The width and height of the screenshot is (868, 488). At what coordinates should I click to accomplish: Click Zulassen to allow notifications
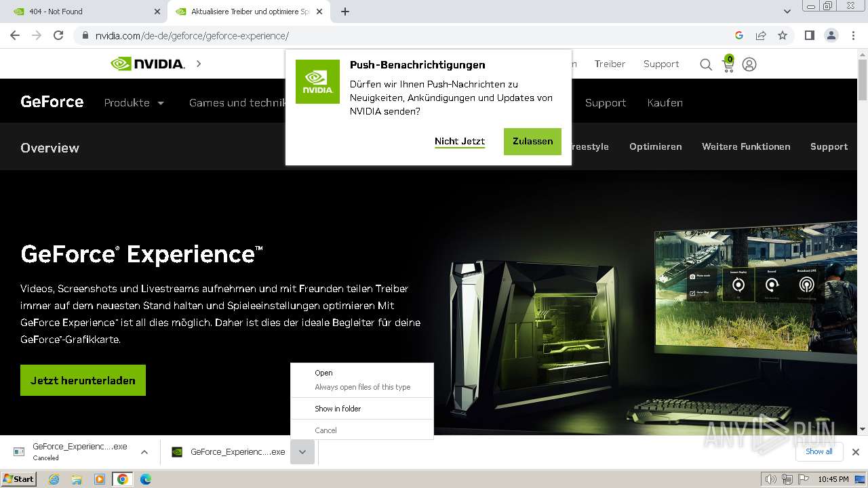point(532,141)
